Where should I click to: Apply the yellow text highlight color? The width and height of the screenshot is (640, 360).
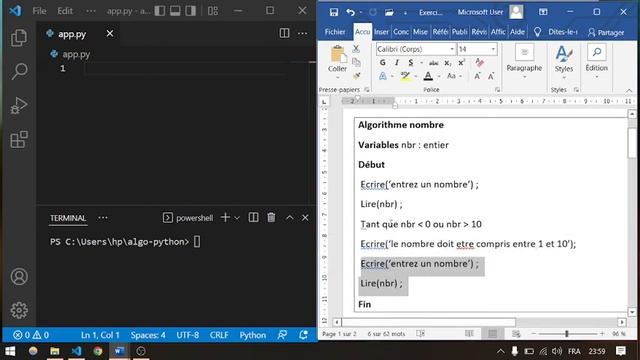(405, 76)
